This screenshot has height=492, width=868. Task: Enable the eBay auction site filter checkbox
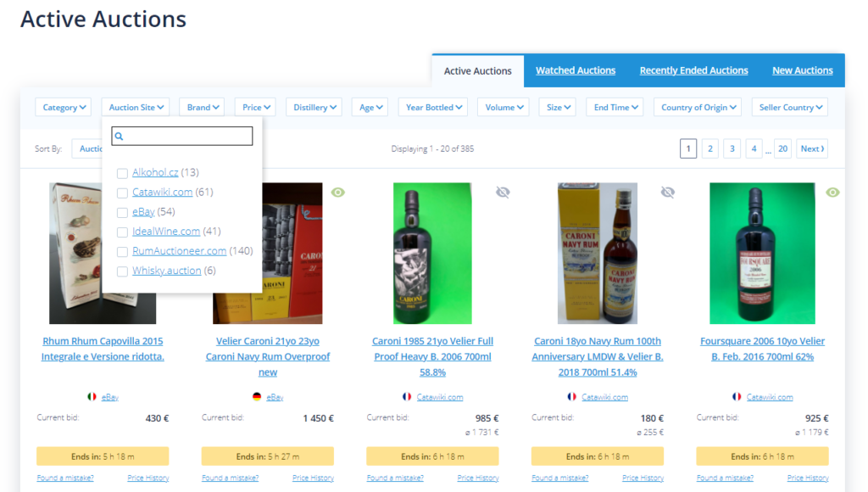tap(123, 212)
